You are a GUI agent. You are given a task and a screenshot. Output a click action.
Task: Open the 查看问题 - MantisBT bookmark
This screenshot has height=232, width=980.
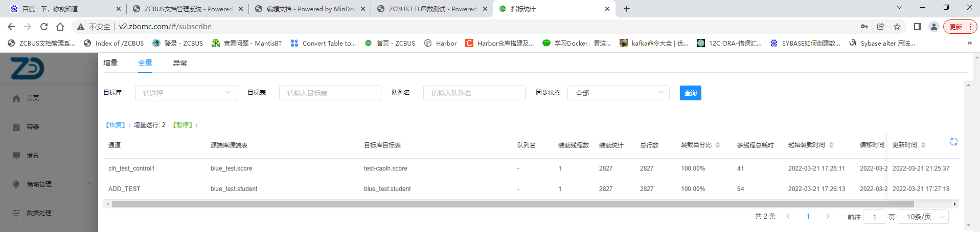(x=247, y=43)
